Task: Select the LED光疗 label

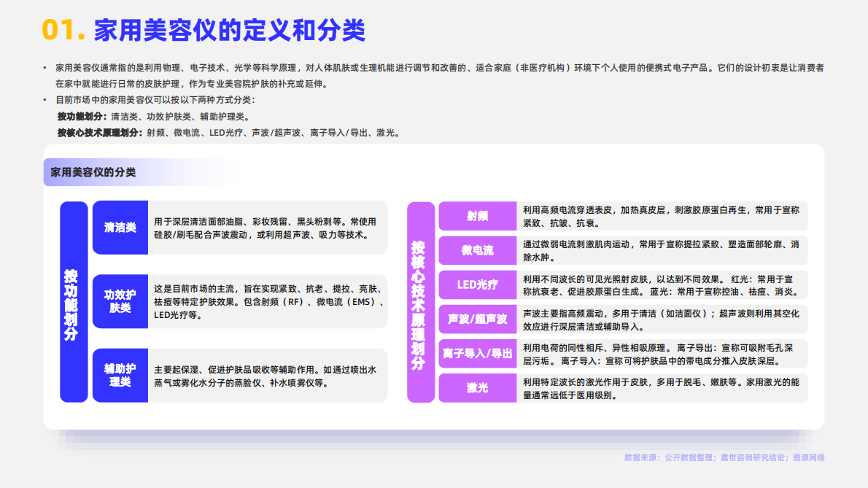Action: (x=478, y=284)
